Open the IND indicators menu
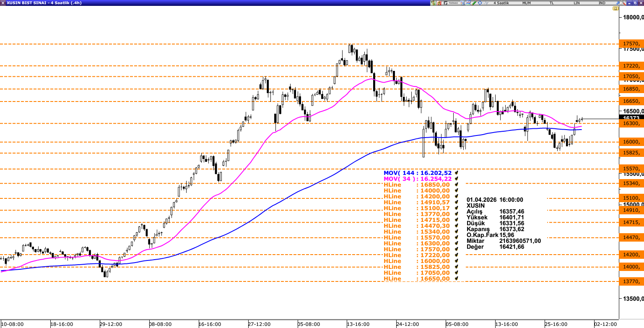This screenshot has width=644, height=328. tap(602, 3)
